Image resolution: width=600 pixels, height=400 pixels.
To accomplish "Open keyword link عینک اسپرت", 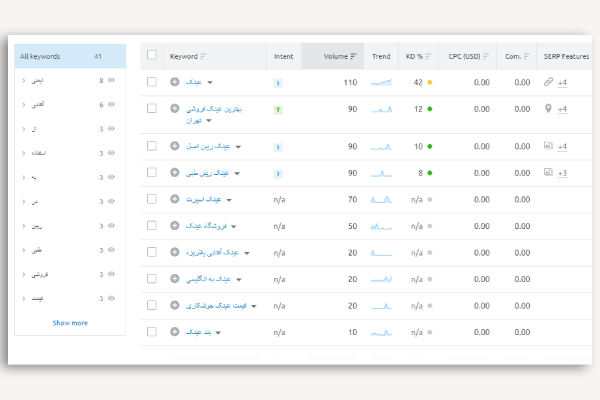I will (x=204, y=199).
